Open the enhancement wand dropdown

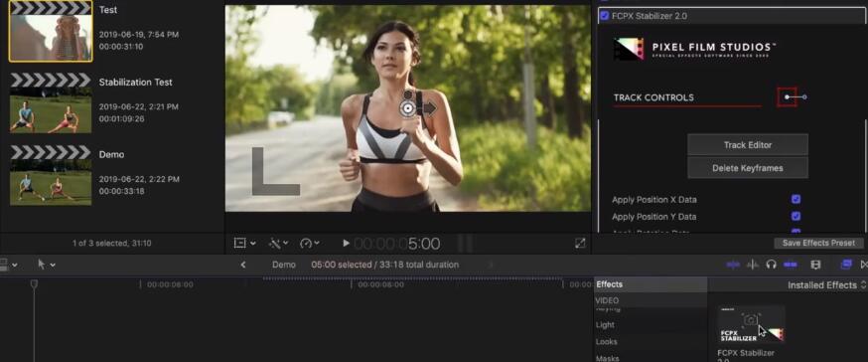pyautogui.click(x=278, y=243)
